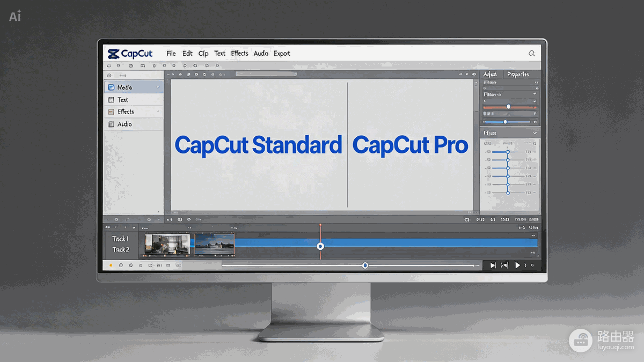Select the Media icon in the sidebar
The height and width of the screenshot is (362, 644).
111,87
